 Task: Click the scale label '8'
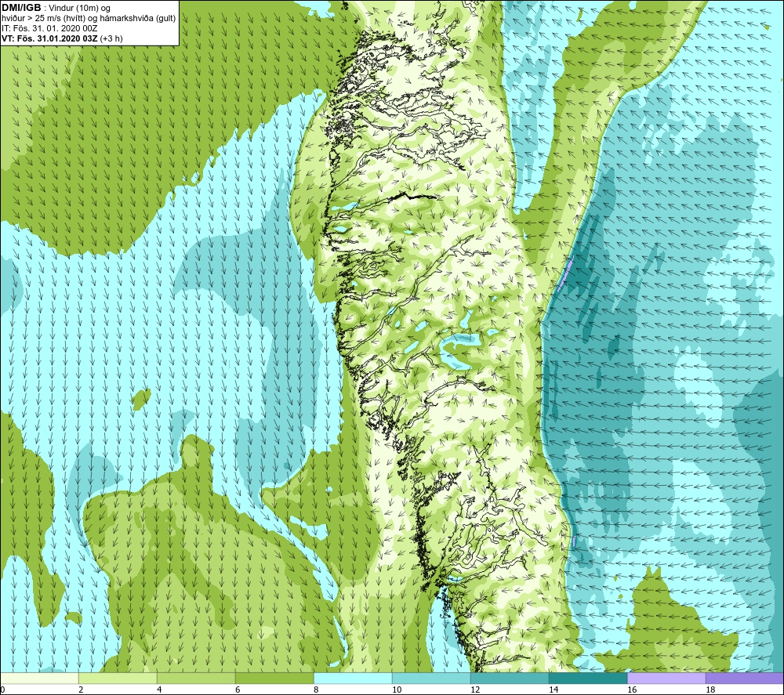(316, 690)
